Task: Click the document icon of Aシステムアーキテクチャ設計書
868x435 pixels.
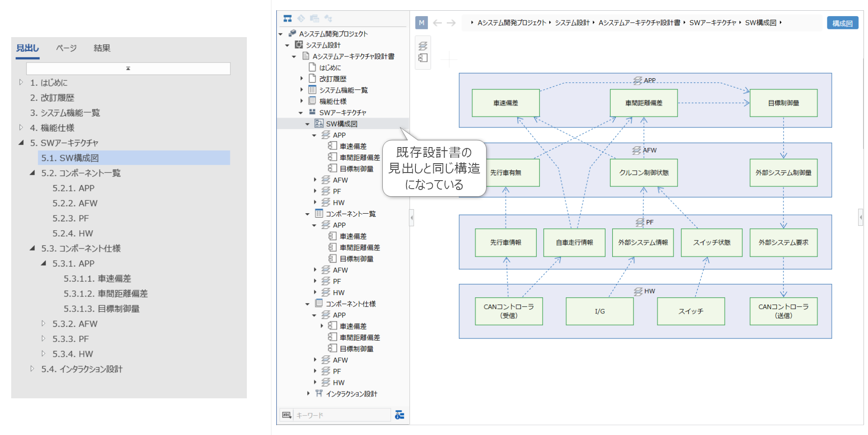Action: [x=306, y=56]
